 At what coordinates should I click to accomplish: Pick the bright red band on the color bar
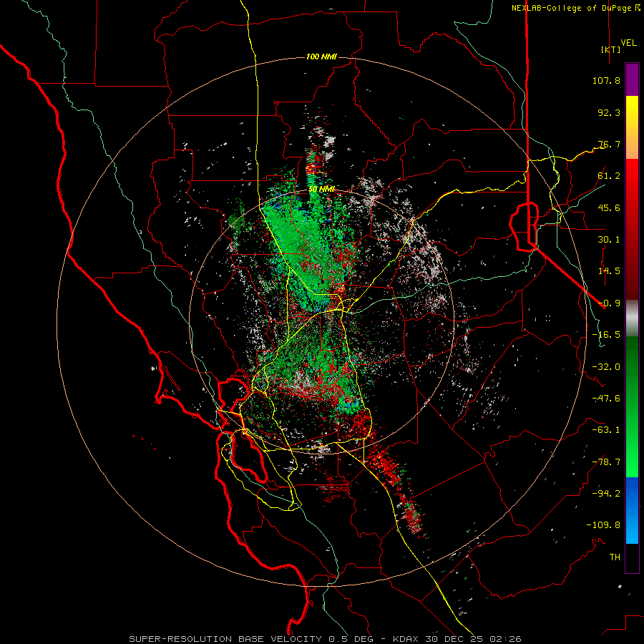632,177
